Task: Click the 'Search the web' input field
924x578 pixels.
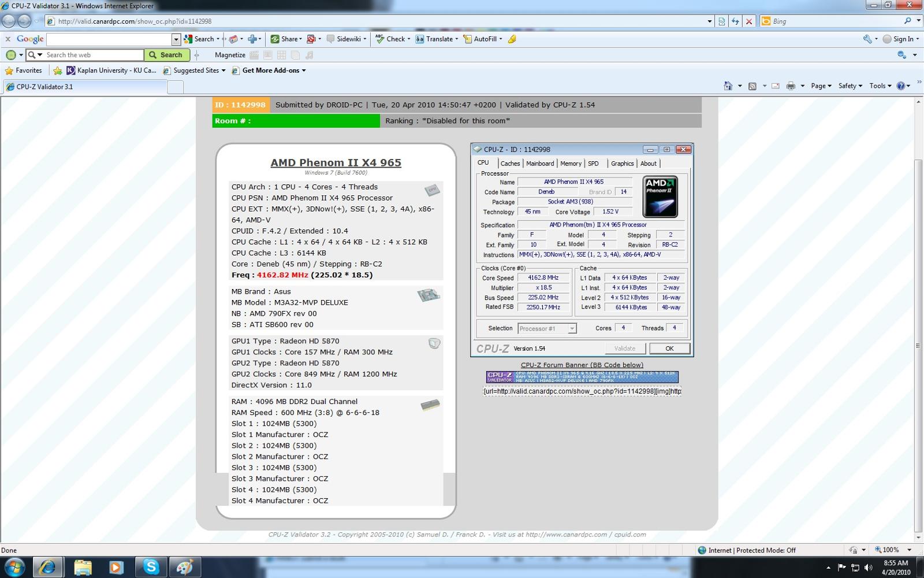Action: click(x=94, y=55)
